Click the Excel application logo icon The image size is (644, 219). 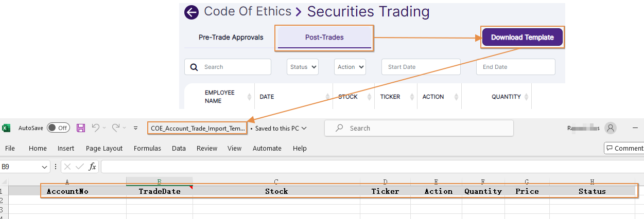(x=7, y=128)
